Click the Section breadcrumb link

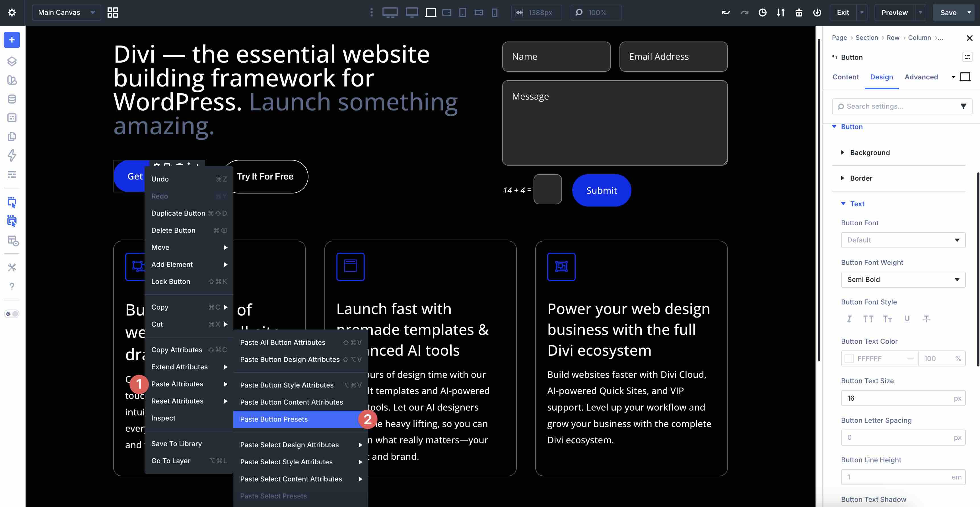point(867,38)
